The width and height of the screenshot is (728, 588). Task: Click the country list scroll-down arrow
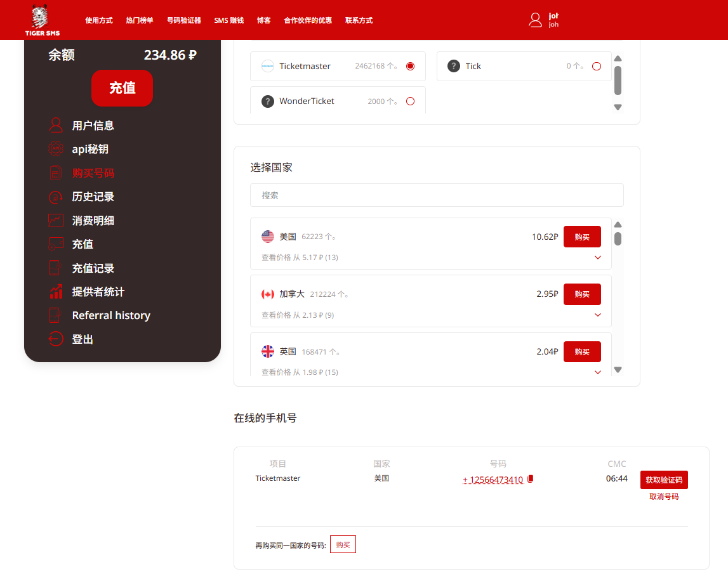(x=618, y=370)
